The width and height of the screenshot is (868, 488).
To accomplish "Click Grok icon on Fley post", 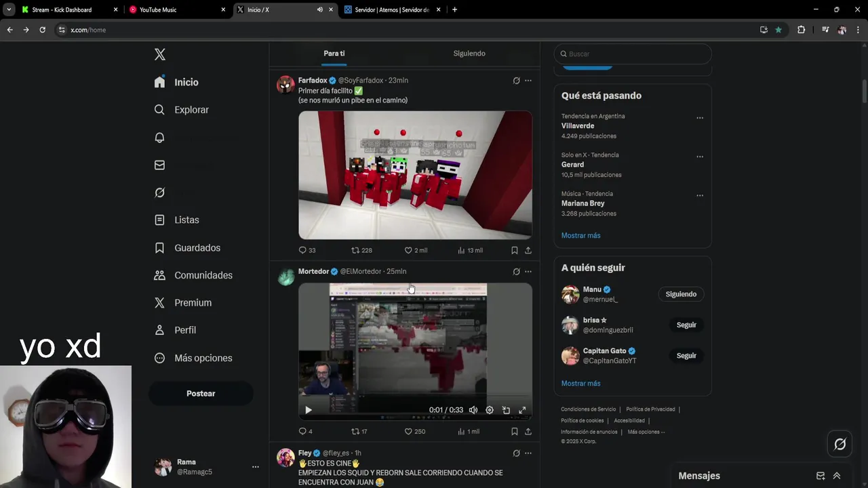I will coord(516,453).
